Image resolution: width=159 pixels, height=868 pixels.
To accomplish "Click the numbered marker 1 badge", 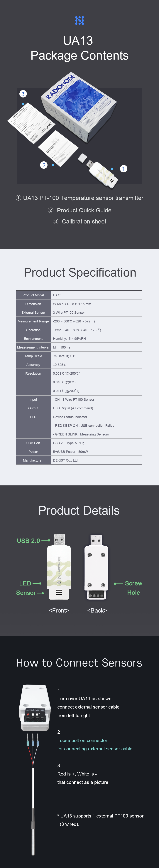I will coord(124,169).
